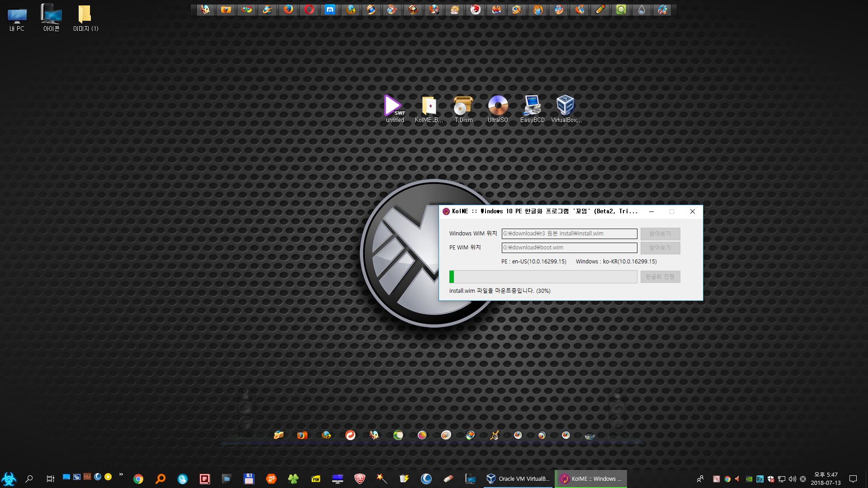Viewport: 868px width, 488px height.
Task: Click the red grid taskbar icon
Action: click(204, 479)
